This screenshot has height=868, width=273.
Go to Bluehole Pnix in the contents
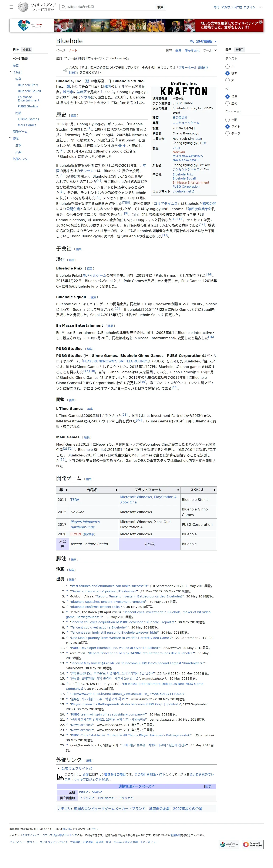point(28,85)
